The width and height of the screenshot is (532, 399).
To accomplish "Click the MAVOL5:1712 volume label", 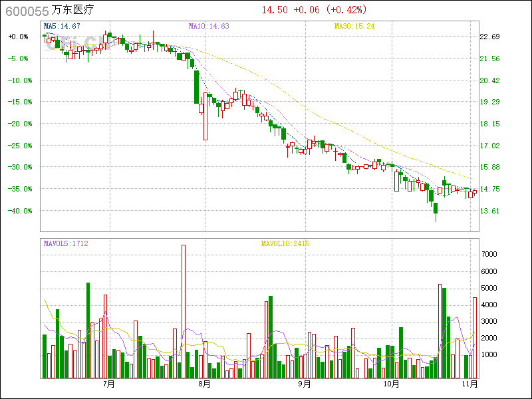I will pos(66,243).
